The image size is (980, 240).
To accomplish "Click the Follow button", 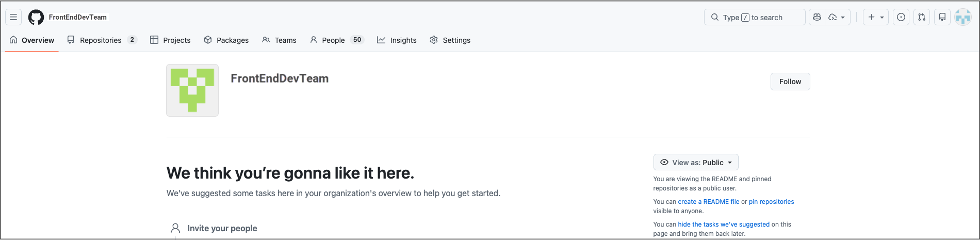I will pyautogui.click(x=790, y=82).
